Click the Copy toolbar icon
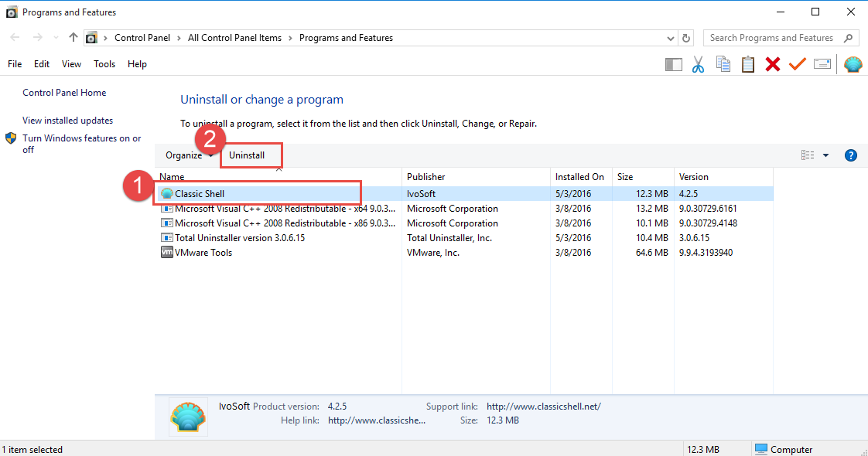Image resolution: width=868 pixels, height=456 pixels. [x=723, y=64]
